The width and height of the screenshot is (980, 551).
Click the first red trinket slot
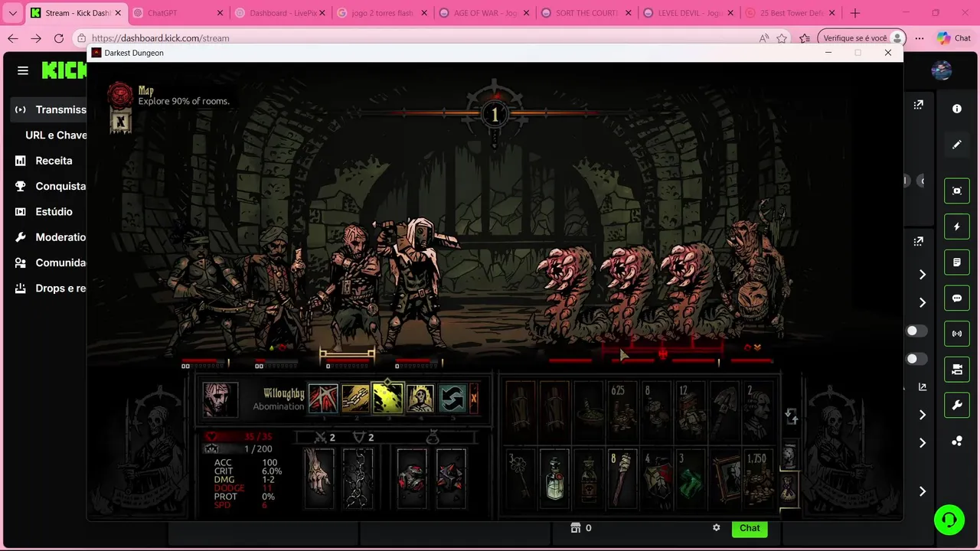[x=412, y=478]
